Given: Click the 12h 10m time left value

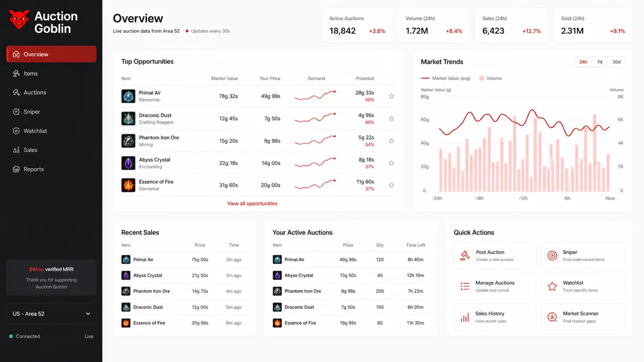Looking at the screenshot, I should [415, 276].
